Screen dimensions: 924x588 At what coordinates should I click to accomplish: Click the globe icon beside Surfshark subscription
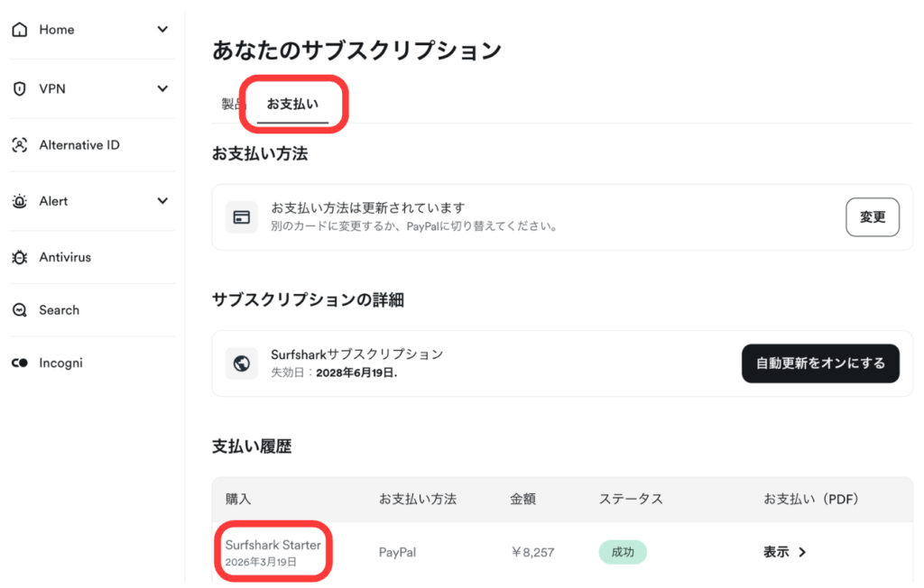coord(241,363)
